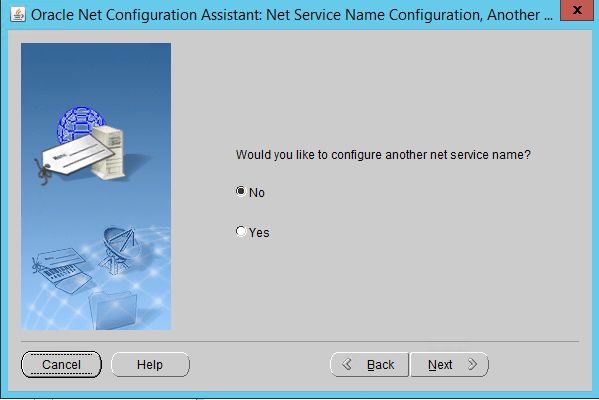Click the server tower illustration
The image size is (599, 400).
[109, 153]
